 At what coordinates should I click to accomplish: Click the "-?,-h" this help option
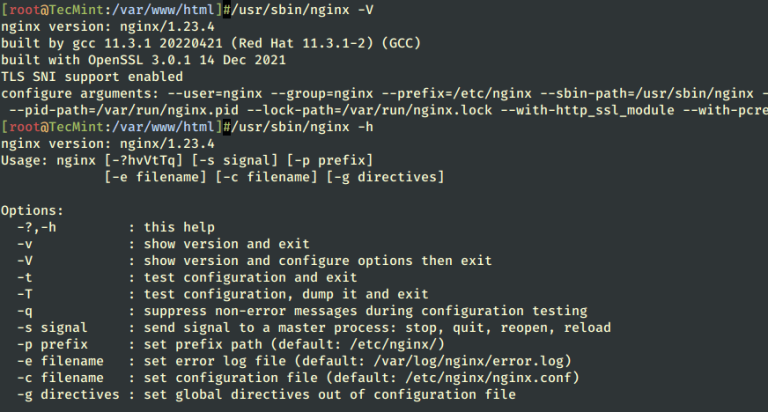38,228
